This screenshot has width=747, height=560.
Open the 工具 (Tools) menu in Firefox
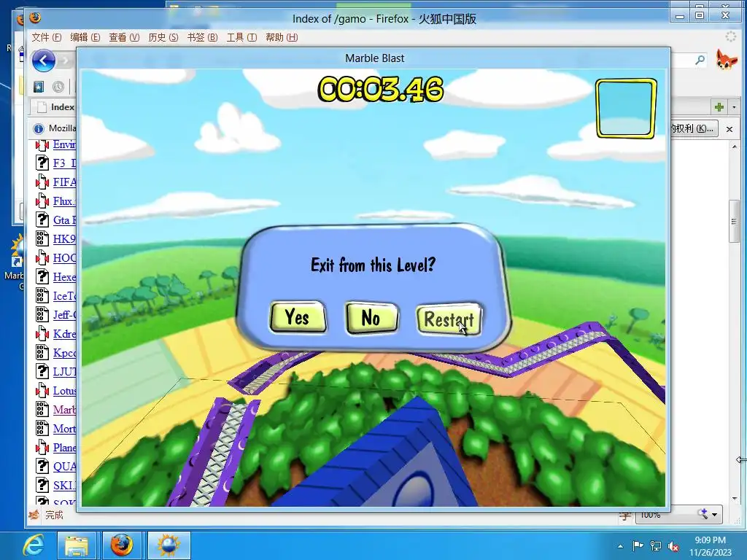(x=241, y=37)
